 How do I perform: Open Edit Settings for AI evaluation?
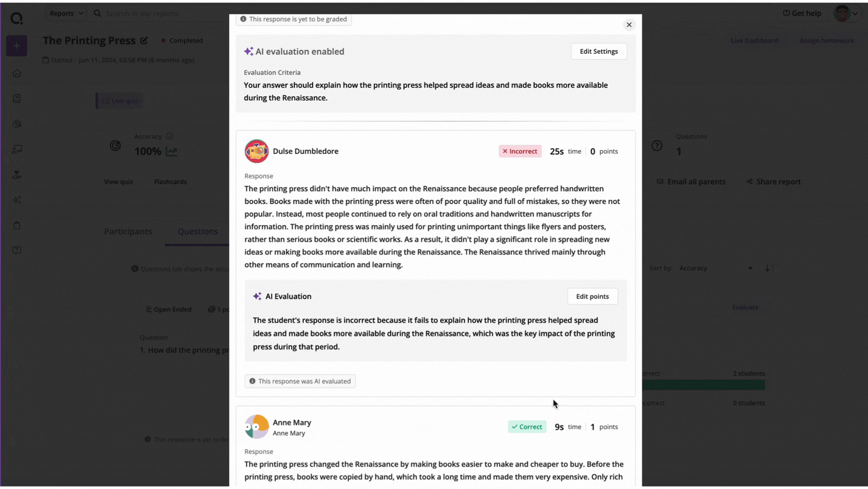tap(599, 51)
